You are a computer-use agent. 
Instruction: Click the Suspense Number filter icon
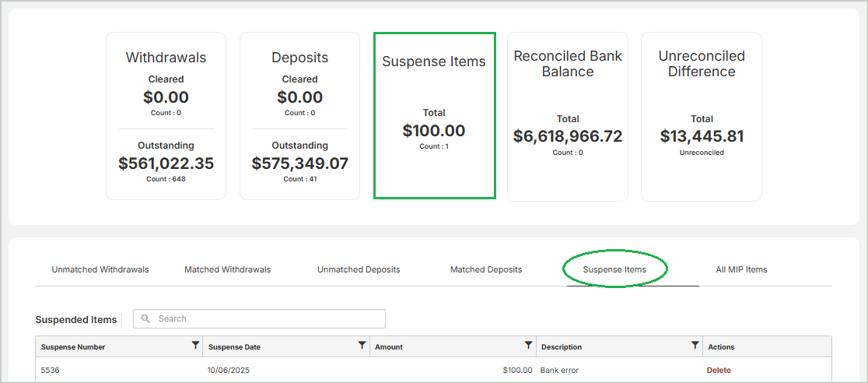click(x=195, y=346)
